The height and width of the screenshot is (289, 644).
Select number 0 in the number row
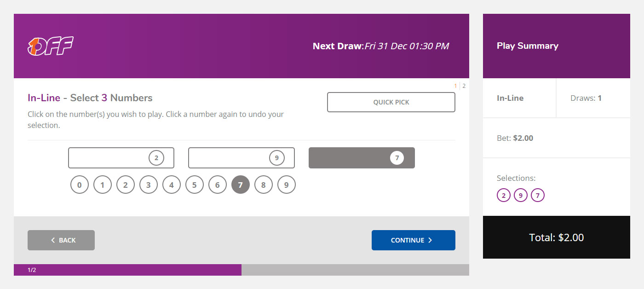tap(80, 185)
